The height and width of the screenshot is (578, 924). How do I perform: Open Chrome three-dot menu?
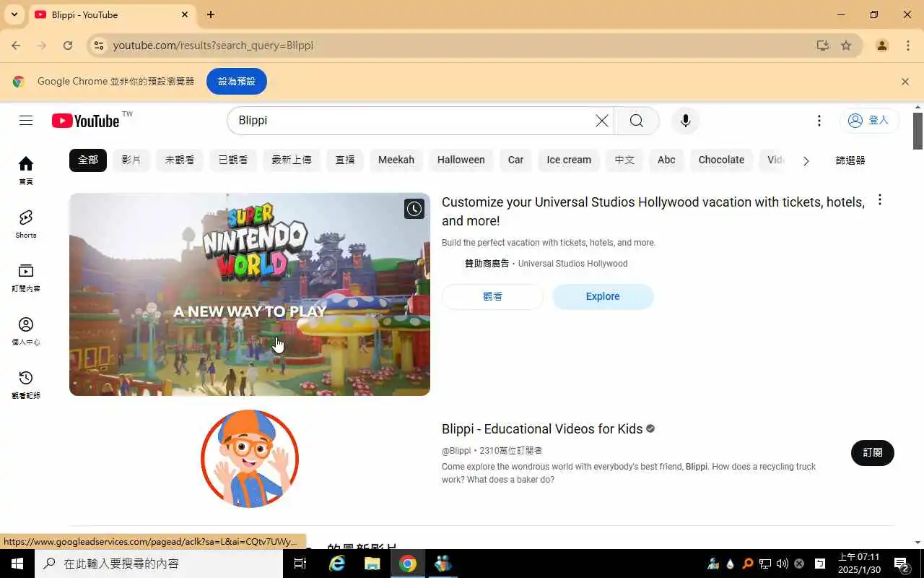[908, 46]
